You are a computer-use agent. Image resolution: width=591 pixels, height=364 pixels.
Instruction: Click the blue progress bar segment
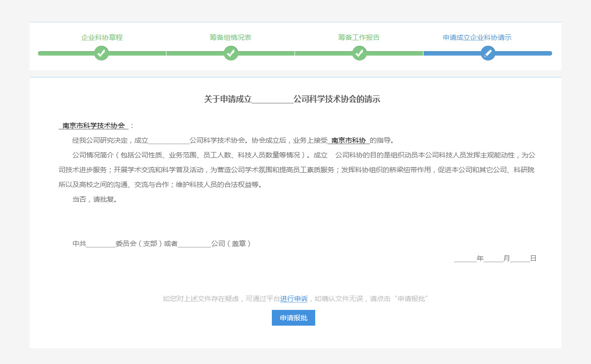pos(522,53)
